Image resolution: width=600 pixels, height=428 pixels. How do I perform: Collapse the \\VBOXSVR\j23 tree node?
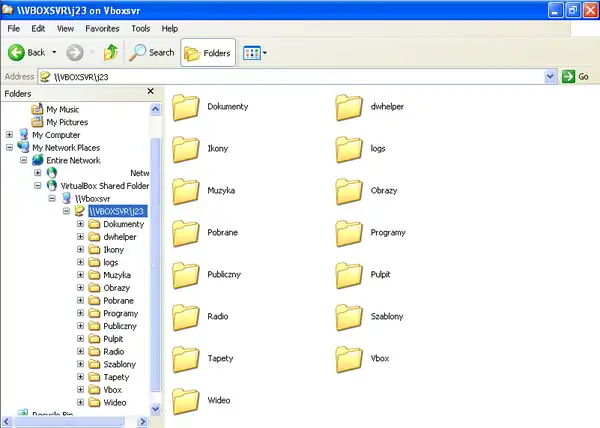tap(66, 211)
